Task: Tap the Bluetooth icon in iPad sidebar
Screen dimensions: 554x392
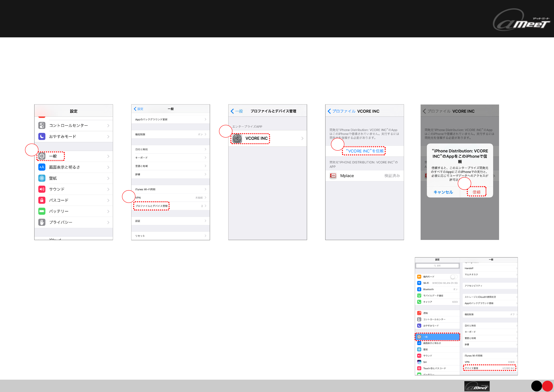Action: 419,289
